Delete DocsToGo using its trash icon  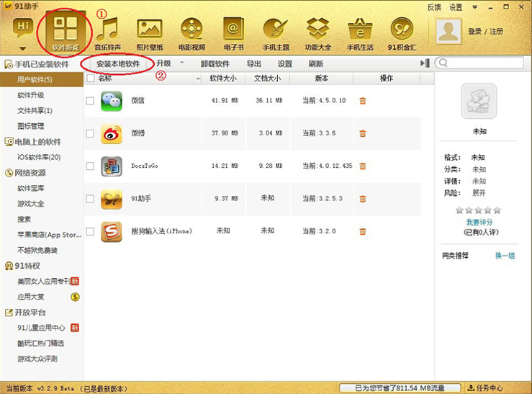pyautogui.click(x=363, y=166)
